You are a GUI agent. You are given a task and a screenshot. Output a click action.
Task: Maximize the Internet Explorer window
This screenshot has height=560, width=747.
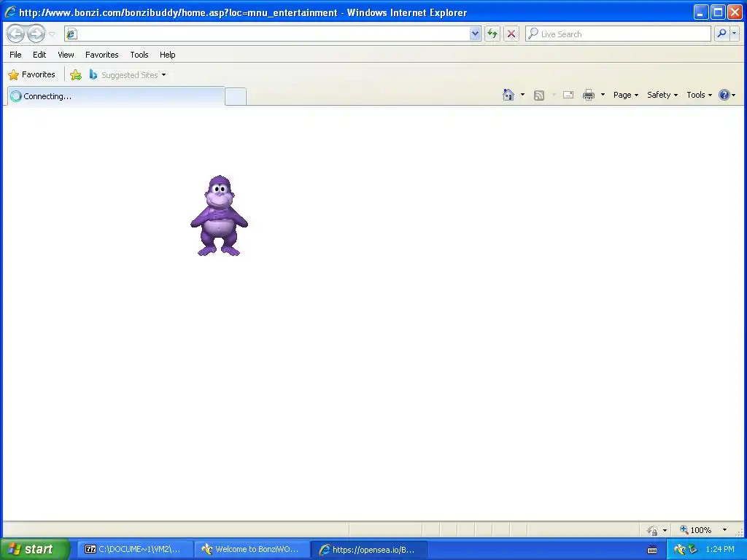point(718,12)
